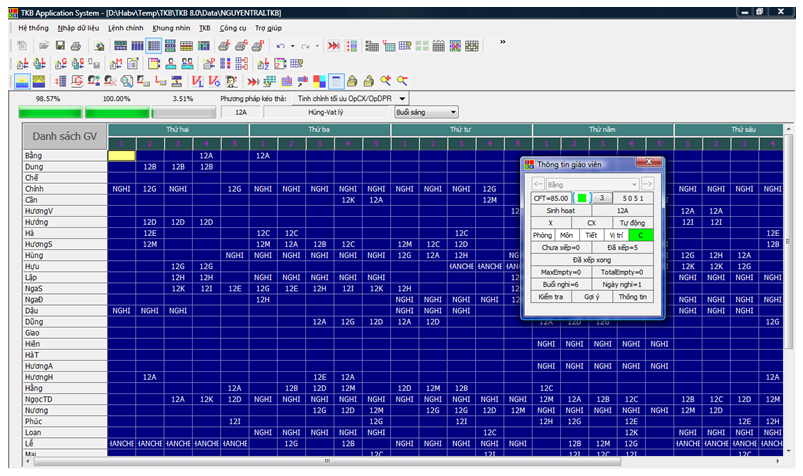Click the two-teachers icon in second toolbar
The height and width of the screenshot is (476, 803).
(187, 64)
